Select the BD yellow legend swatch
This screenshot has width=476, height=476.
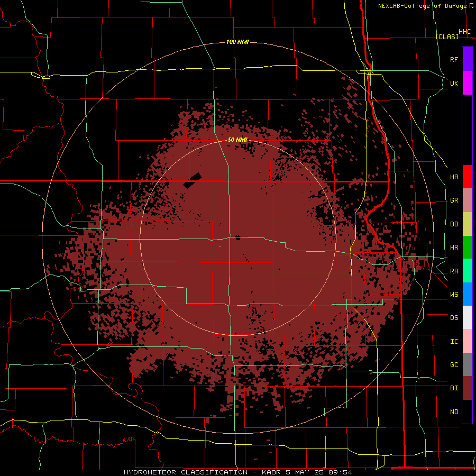point(467,224)
